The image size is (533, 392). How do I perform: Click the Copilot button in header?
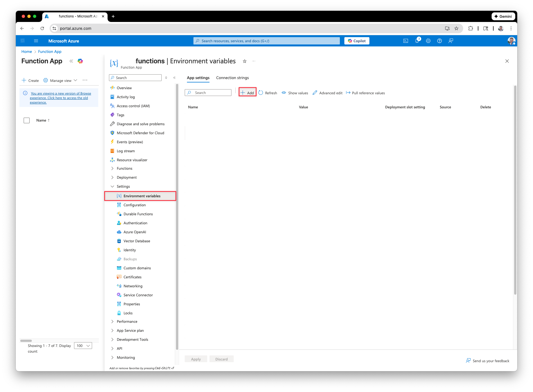click(357, 41)
